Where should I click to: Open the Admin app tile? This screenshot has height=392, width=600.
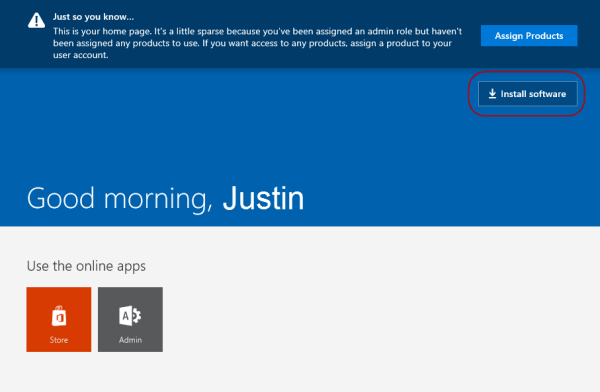130,319
